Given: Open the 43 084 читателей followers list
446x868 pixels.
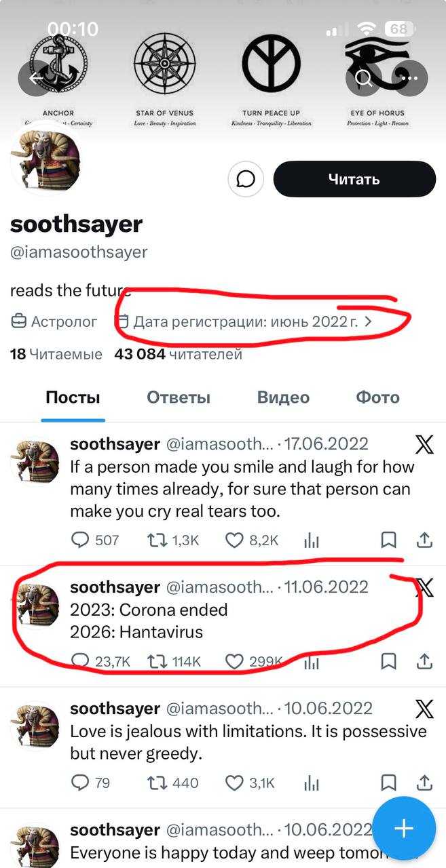Looking at the screenshot, I should (x=179, y=354).
